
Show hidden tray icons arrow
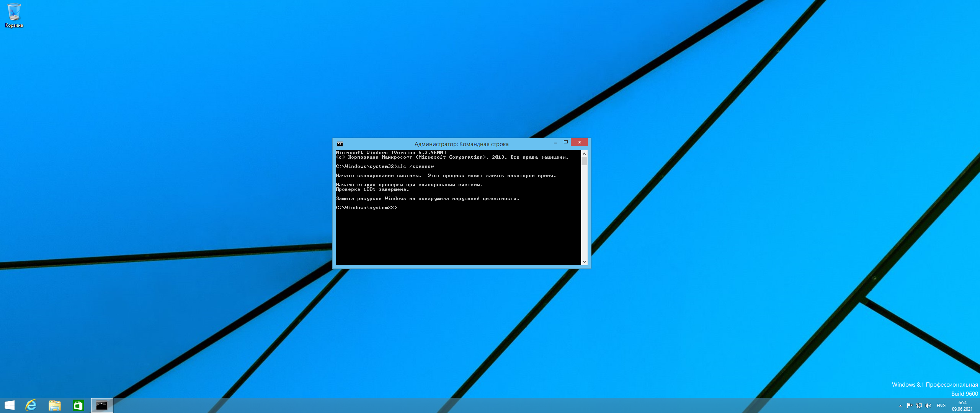pos(900,406)
